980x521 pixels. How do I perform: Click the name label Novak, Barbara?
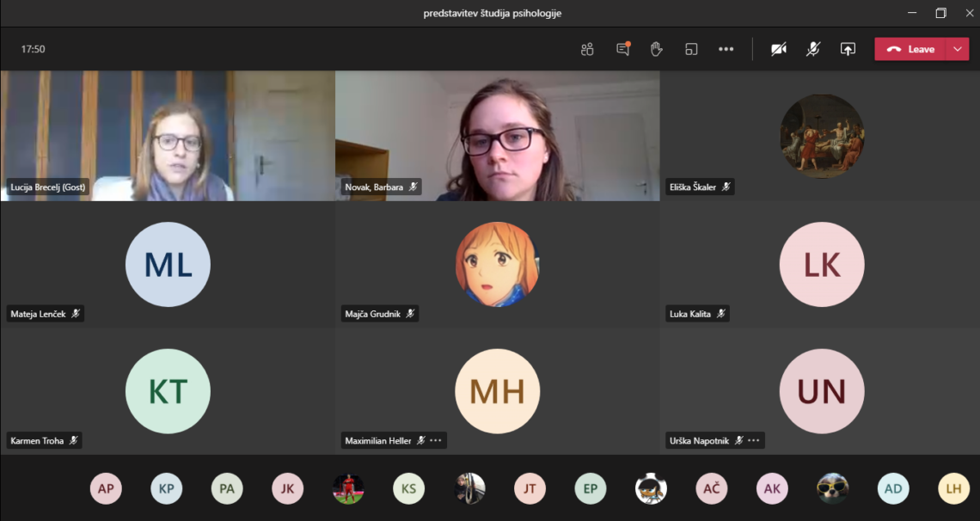(374, 187)
